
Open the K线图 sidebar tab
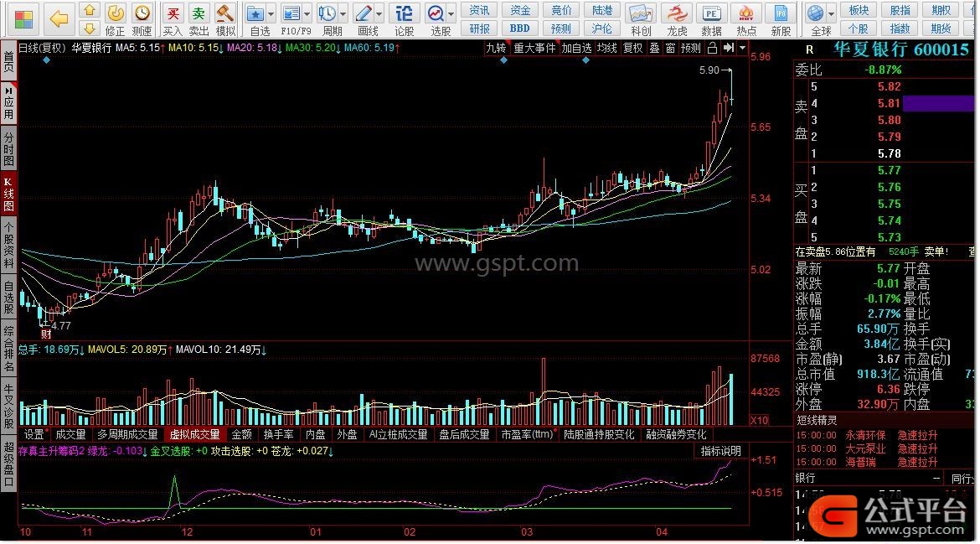click(x=8, y=194)
